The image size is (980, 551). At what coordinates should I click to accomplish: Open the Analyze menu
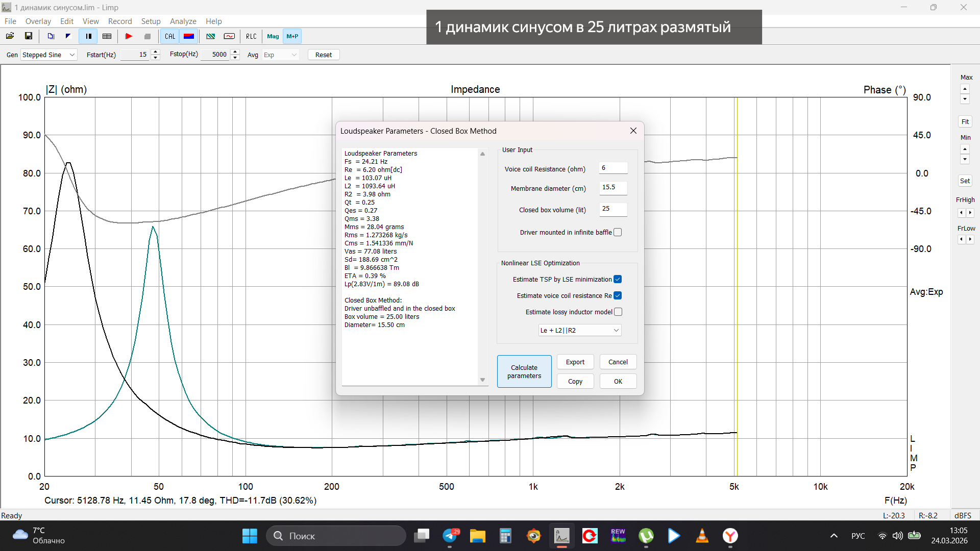tap(183, 21)
